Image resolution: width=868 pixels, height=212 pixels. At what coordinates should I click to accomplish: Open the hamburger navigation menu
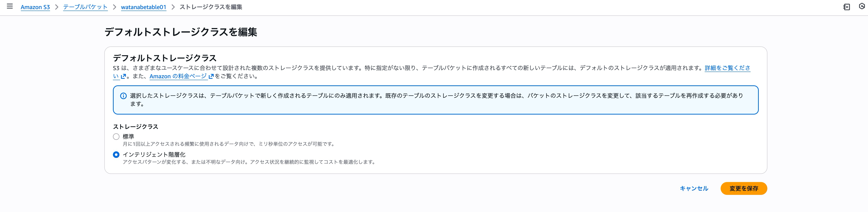[x=10, y=6]
